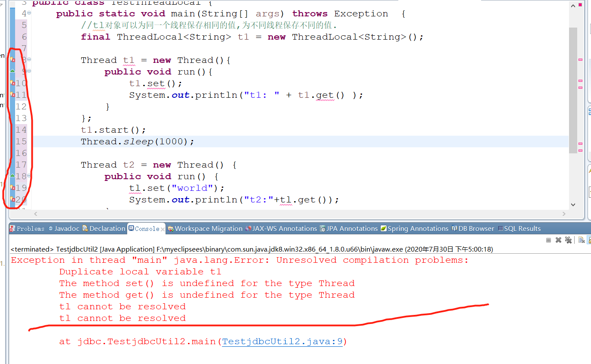Viewport: 591px width, 364px height.
Task: Open the JPA Annotations tab
Action: click(x=349, y=229)
